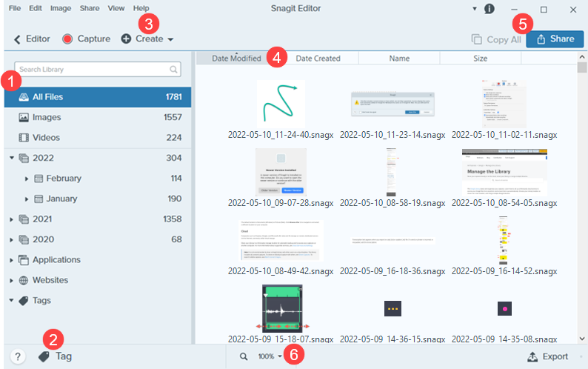Image resolution: width=588 pixels, height=369 pixels.
Task: Select thumbnail 2022-05-10_11-24-40.snagx
Action: [281, 104]
